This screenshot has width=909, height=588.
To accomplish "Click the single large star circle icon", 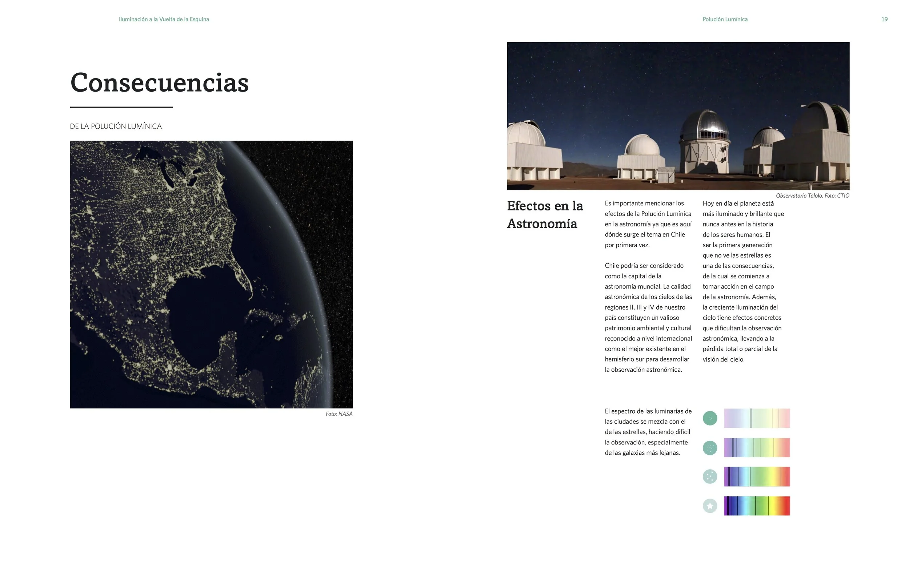I will (710, 506).
